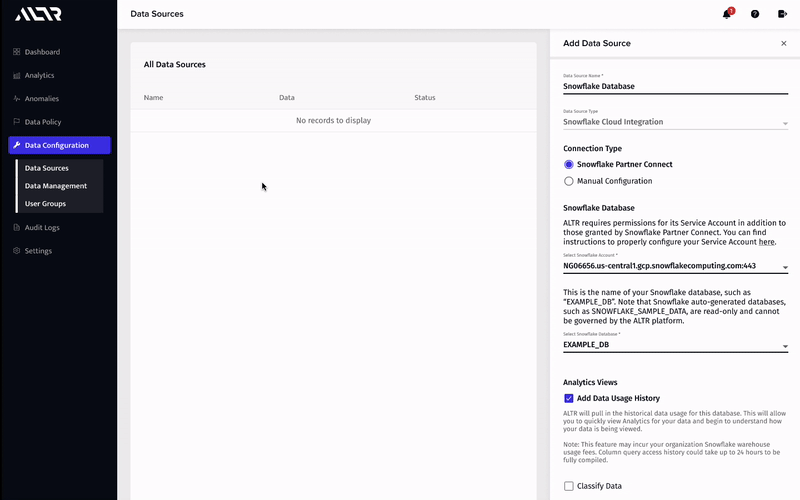Screen dimensions: 800x500
Task: Click the 'Data Sources' page title
Action: (x=157, y=14)
